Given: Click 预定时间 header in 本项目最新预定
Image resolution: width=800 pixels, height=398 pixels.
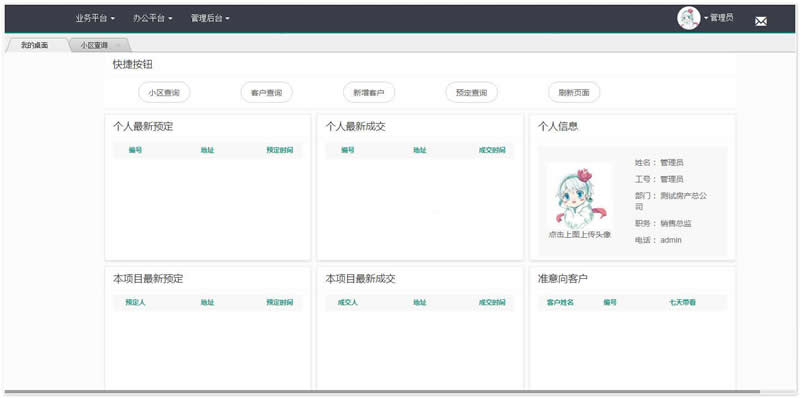Looking at the screenshot, I should pos(280,303).
